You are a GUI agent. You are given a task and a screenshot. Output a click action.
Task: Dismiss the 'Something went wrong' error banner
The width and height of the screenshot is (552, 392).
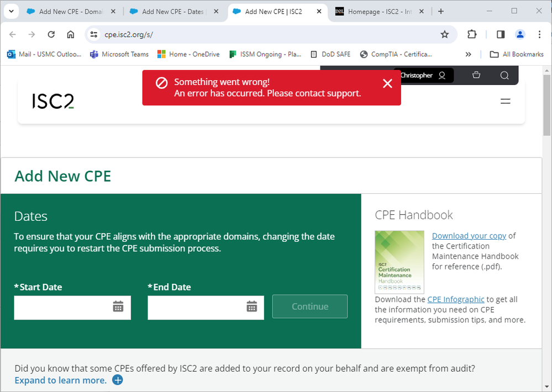(387, 83)
